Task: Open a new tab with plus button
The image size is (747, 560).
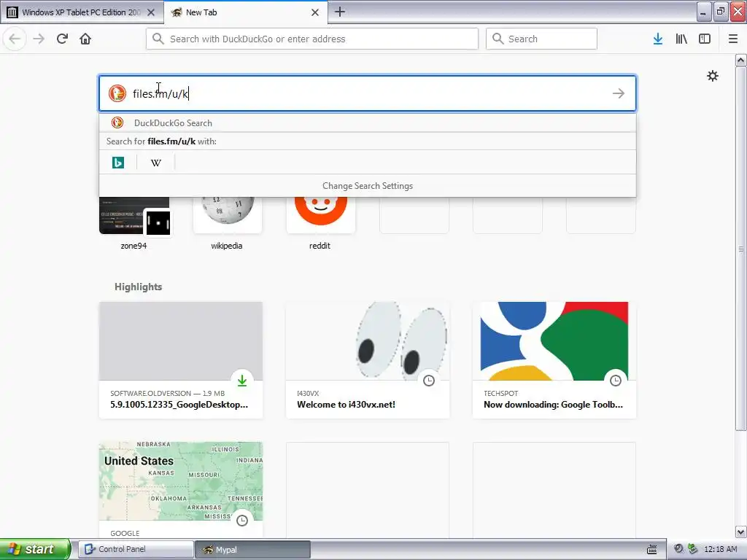Action: coord(340,12)
